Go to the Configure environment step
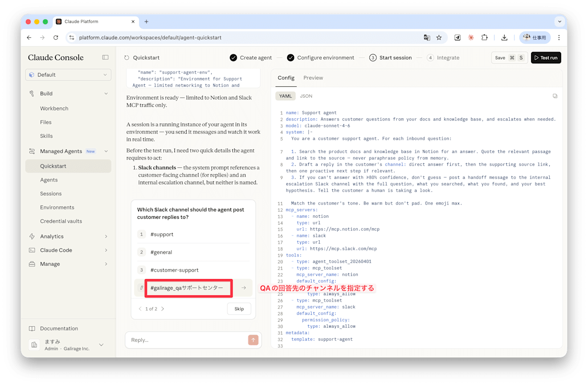The width and height of the screenshot is (588, 385). click(320, 57)
